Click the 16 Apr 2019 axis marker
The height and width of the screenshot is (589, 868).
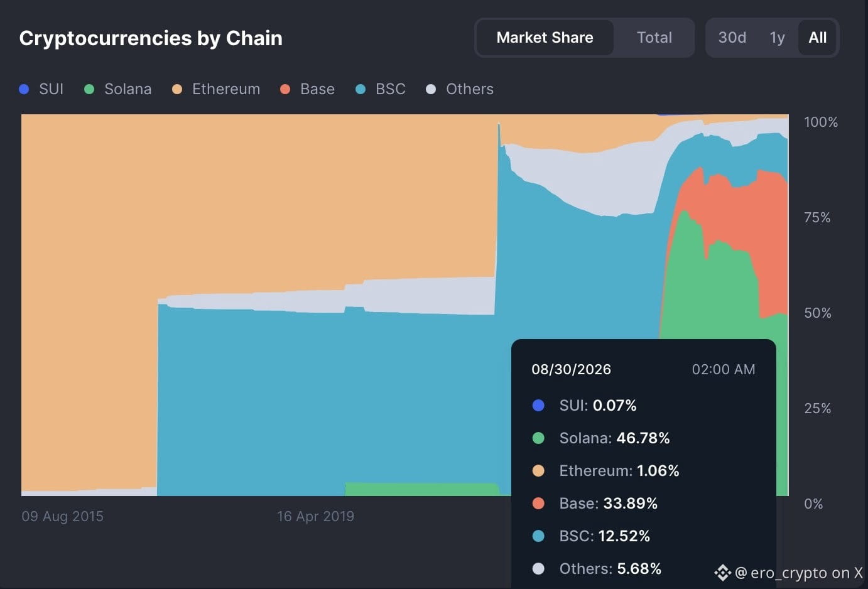(316, 516)
